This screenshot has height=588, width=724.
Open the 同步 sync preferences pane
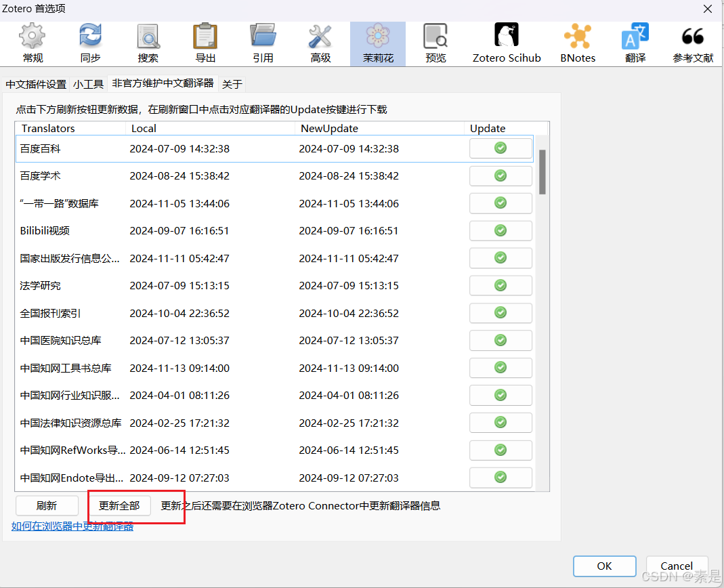[90, 44]
